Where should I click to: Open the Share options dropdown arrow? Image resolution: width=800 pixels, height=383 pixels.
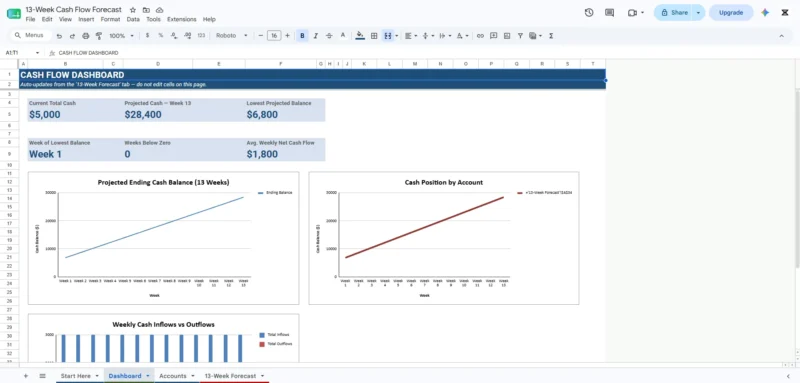coord(698,13)
